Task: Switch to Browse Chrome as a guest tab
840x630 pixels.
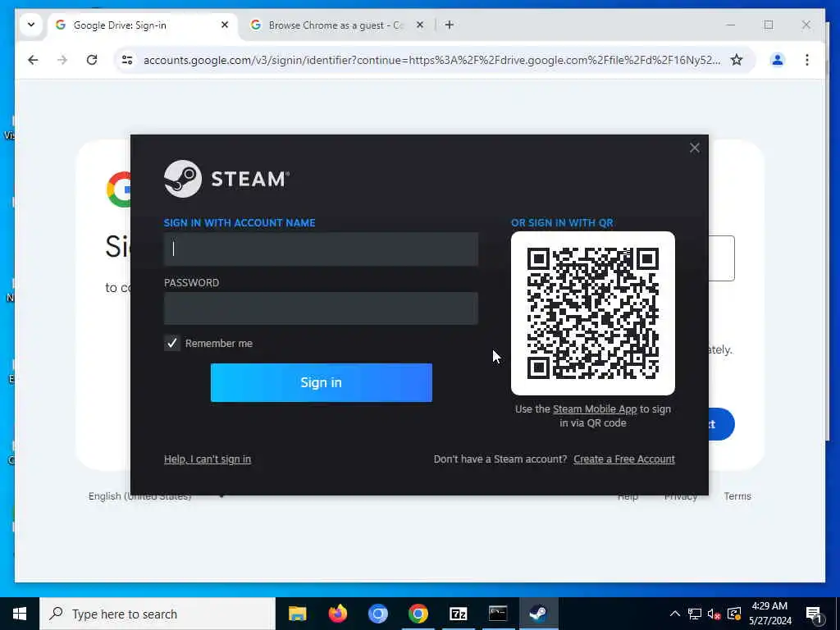Action: click(x=335, y=25)
